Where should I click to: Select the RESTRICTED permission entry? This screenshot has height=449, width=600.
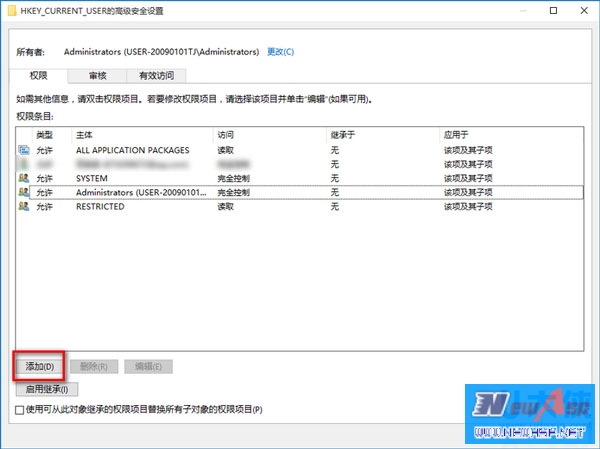[x=300, y=207]
